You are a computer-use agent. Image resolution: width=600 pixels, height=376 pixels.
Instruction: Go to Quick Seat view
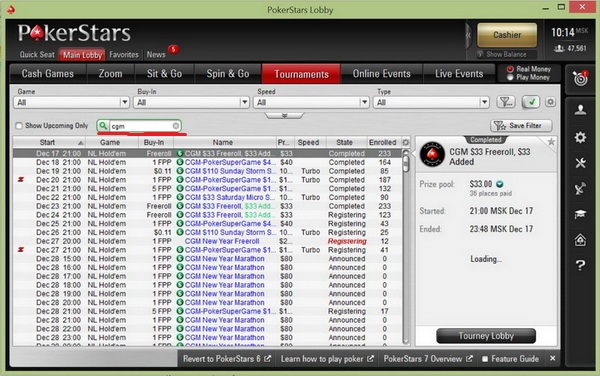(x=37, y=55)
